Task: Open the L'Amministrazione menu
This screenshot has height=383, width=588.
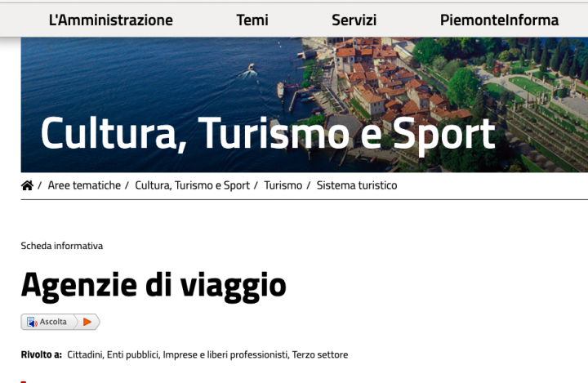Action: pyautogui.click(x=110, y=20)
